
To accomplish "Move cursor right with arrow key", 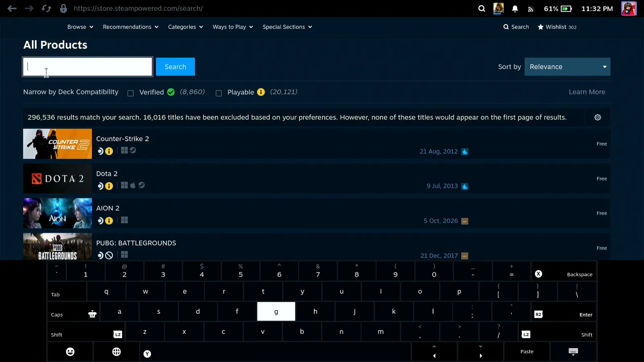I will click(x=481, y=352).
